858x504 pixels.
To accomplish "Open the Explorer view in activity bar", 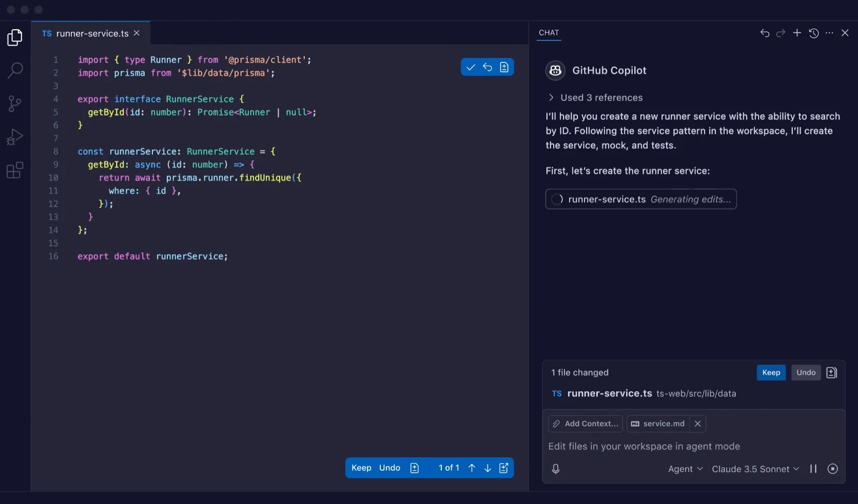I will 15,37.
